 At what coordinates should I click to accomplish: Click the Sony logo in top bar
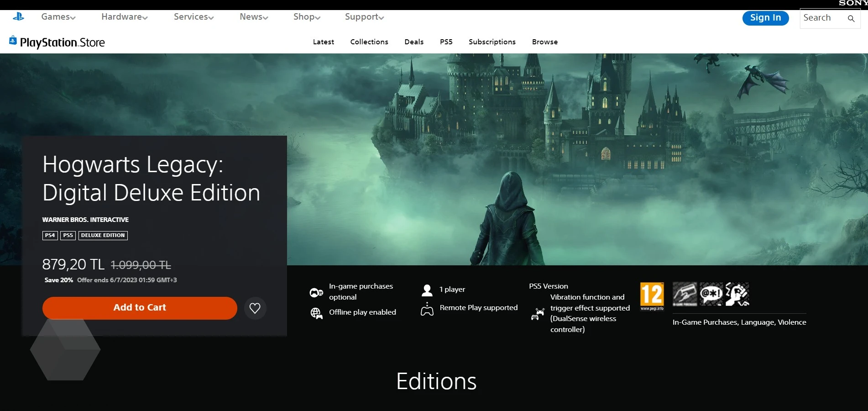point(853,3)
